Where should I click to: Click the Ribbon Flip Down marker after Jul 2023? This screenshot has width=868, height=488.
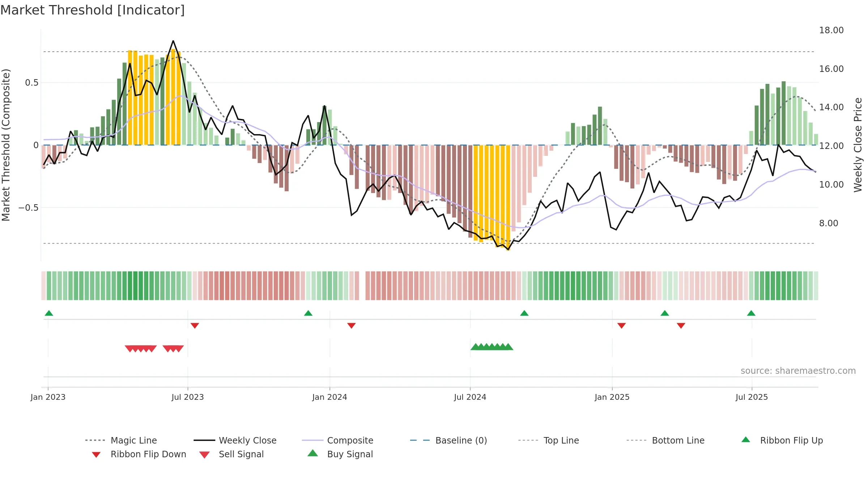[195, 326]
